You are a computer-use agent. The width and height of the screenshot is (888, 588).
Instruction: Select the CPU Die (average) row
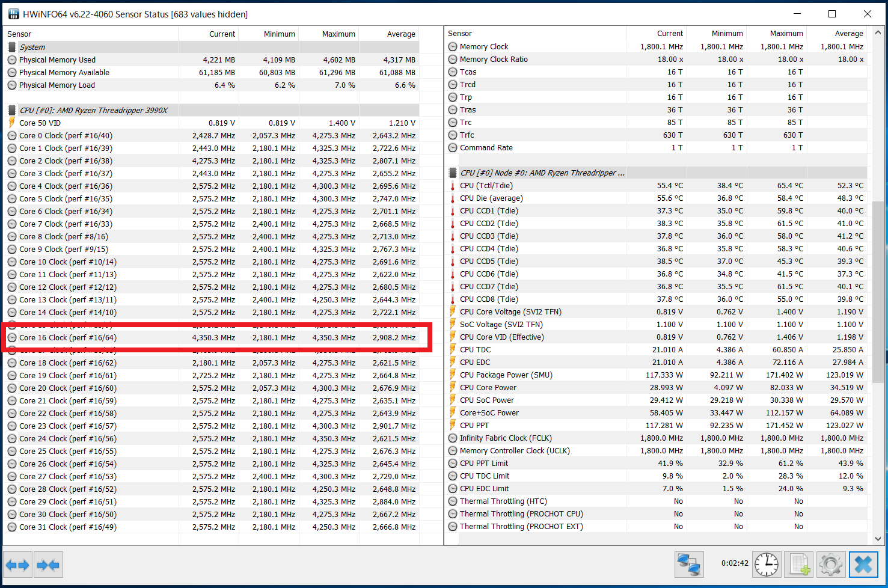[x=656, y=198]
